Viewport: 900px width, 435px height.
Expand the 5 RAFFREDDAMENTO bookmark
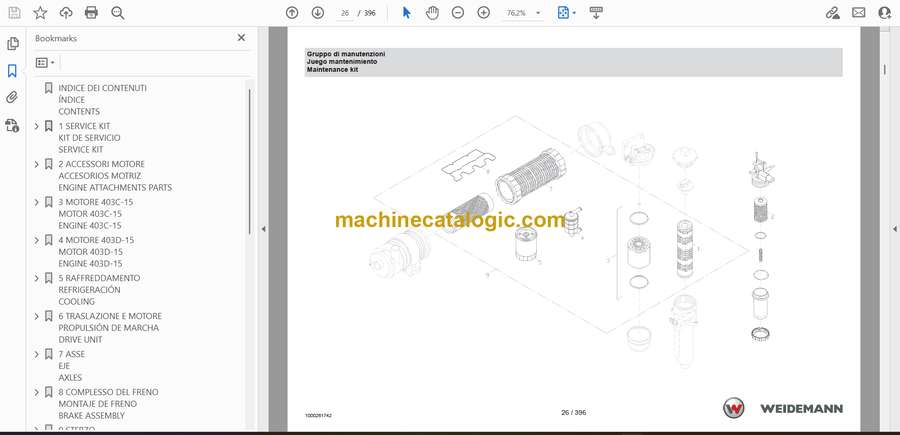37,278
